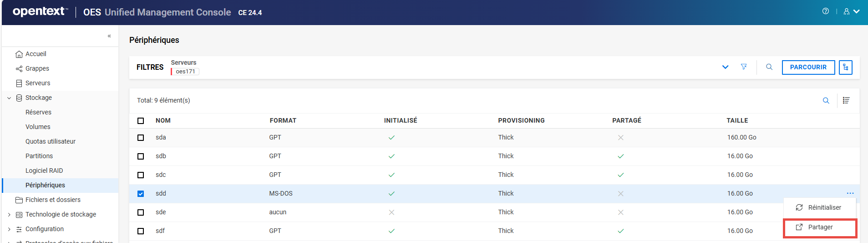Open the user account menu
Screen dimensions: 868x243
851,11
